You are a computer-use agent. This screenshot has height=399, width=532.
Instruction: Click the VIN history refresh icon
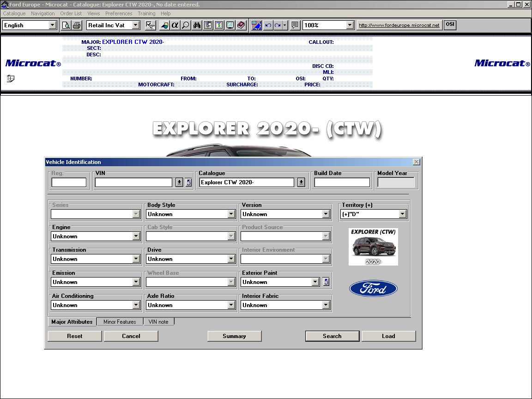[188, 182]
